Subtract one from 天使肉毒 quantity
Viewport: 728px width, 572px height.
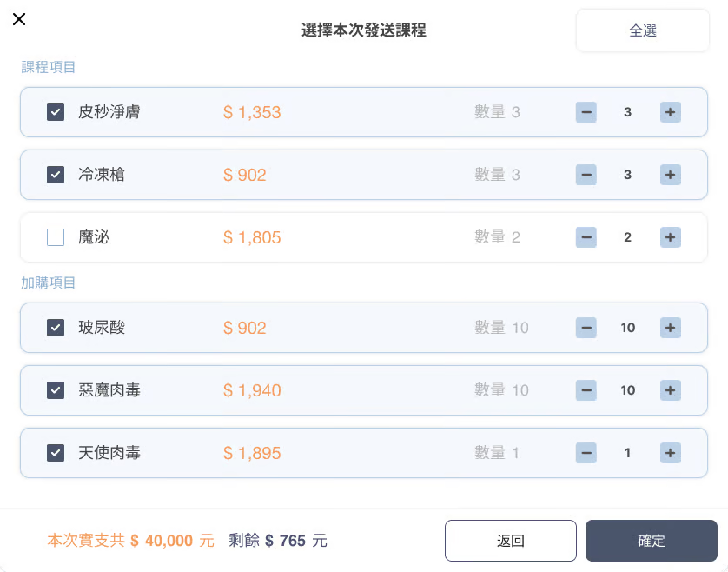coord(586,453)
